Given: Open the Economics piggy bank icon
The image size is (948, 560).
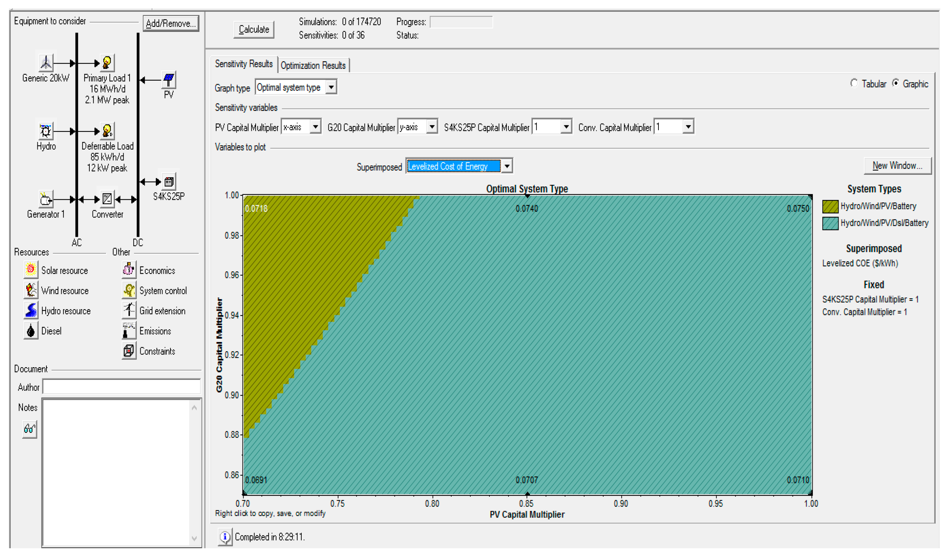Looking at the screenshot, I should pos(129,269).
